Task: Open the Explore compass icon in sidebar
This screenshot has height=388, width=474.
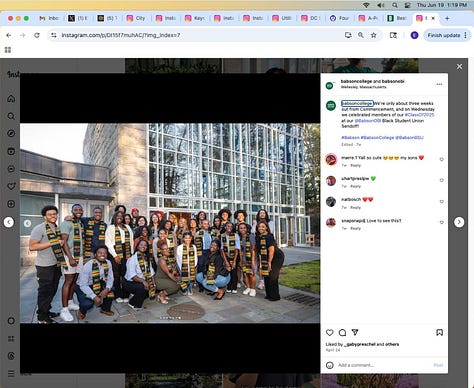Action: pos(11,134)
